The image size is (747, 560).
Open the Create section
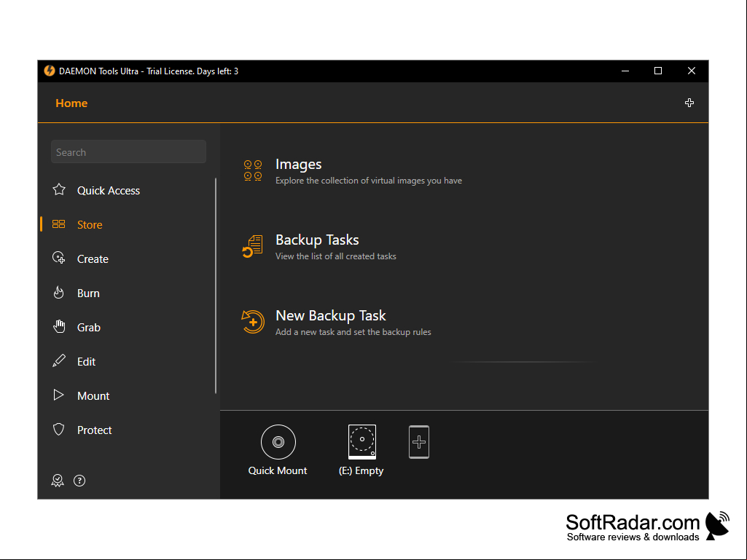point(93,259)
